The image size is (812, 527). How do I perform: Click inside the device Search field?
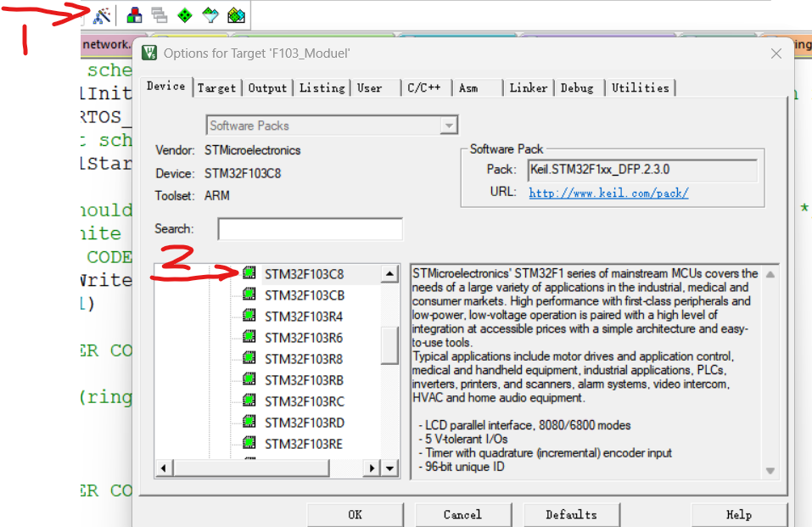pos(310,228)
